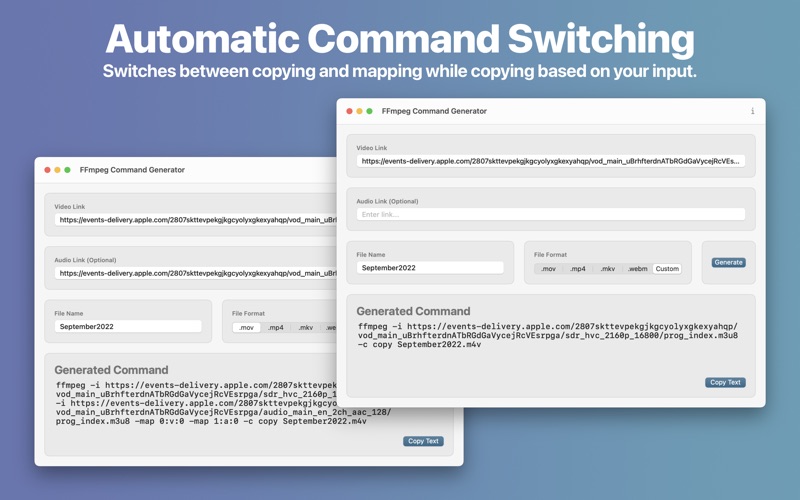Click Audio Link field in back window
This screenshot has height=500, width=800.
(195, 273)
